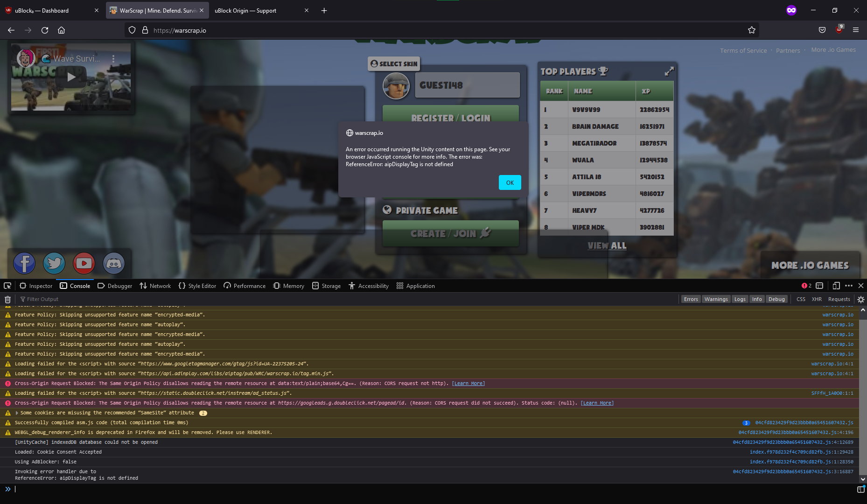The image size is (867, 504).
Task: Open the uBlock Origin extension icon
Action: [x=839, y=30]
